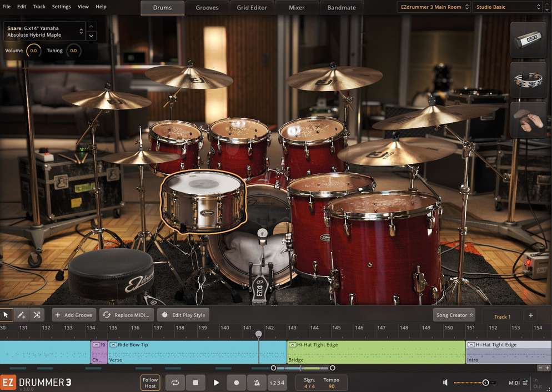The image size is (552, 392).
Task: Open the Grid Editor tab
Action: (252, 7)
